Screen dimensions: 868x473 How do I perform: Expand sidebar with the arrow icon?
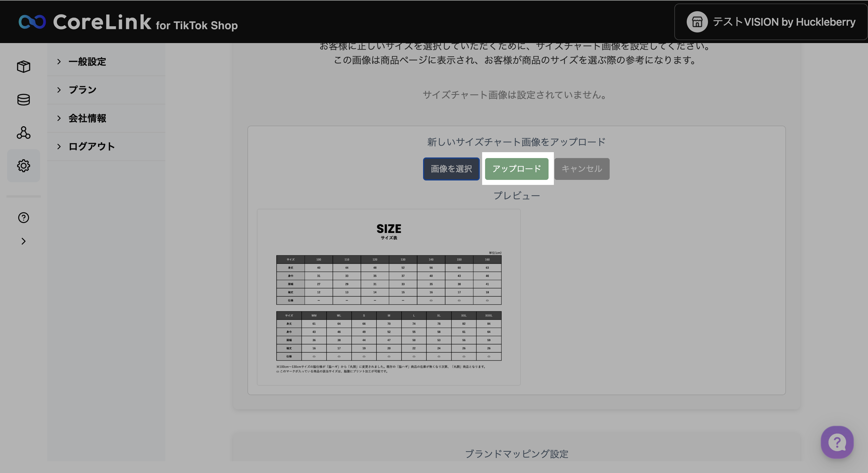pos(24,241)
